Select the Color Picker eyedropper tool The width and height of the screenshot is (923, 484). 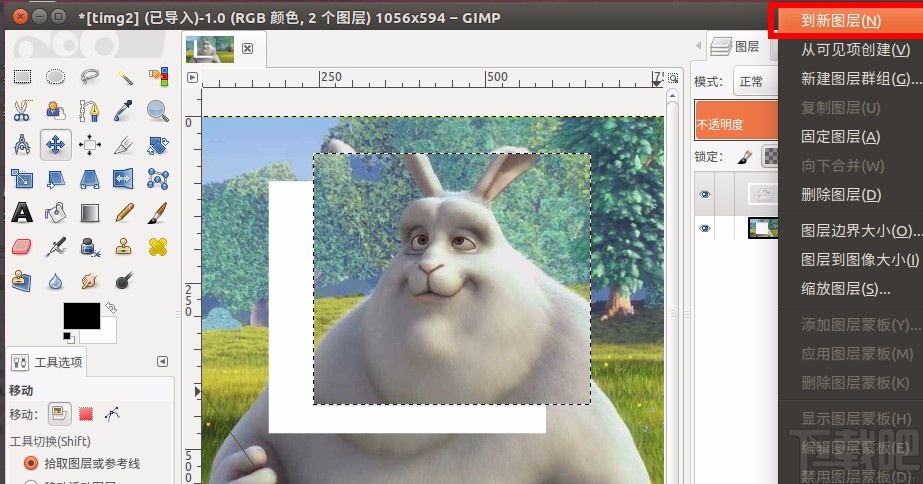(x=124, y=111)
